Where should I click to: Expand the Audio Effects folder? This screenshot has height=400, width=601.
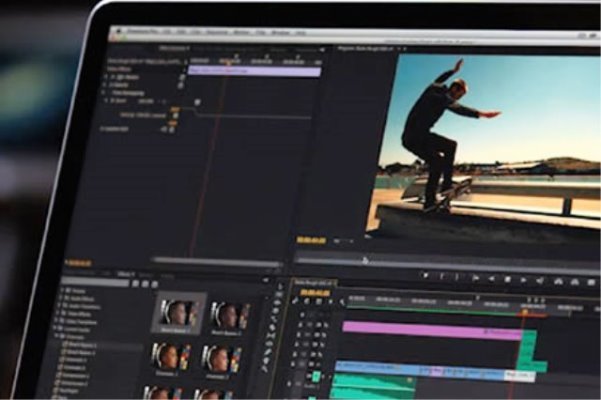pos(61,298)
